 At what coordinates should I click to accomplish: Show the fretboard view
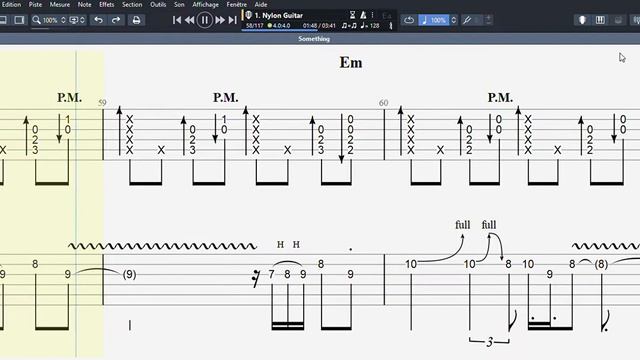[x=582, y=20]
